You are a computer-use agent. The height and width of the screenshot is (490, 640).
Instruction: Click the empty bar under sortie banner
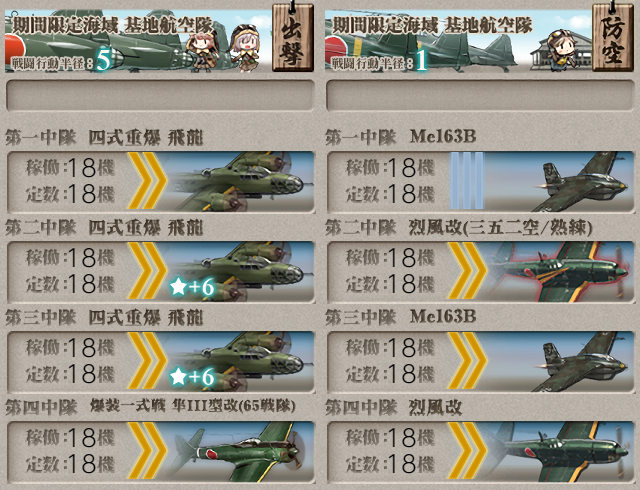click(x=160, y=96)
